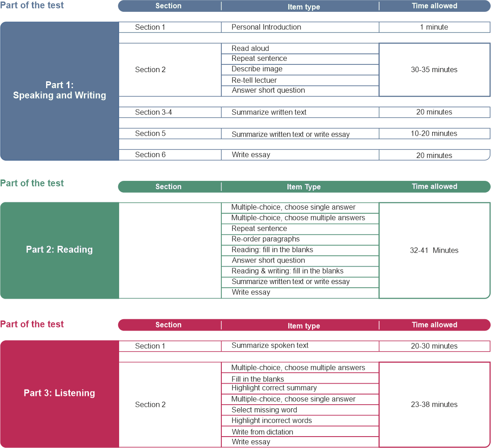Select Reading: fill in the blanks
491x448 pixels.
tap(272, 250)
